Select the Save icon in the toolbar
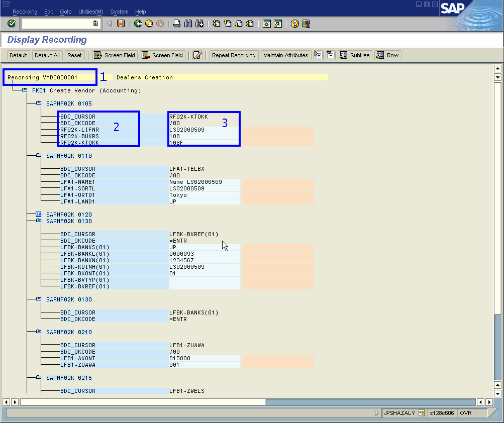504x423 pixels. [x=121, y=23]
